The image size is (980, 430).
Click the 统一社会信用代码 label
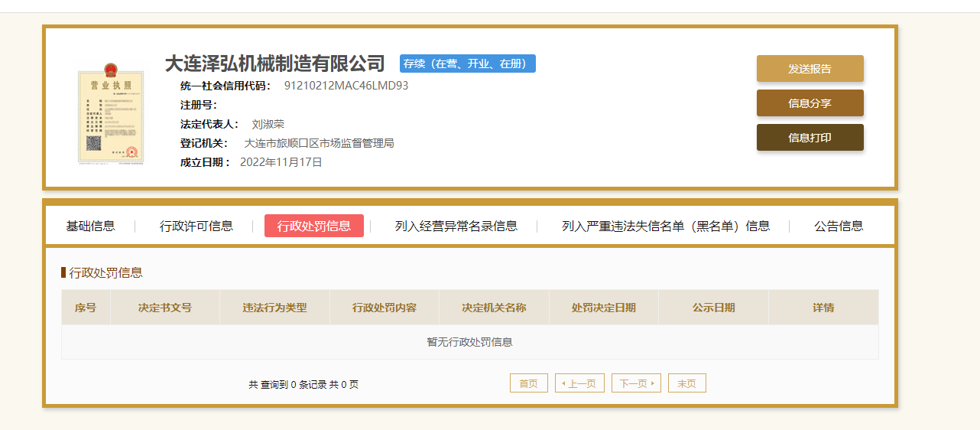(x=226, y=86)
